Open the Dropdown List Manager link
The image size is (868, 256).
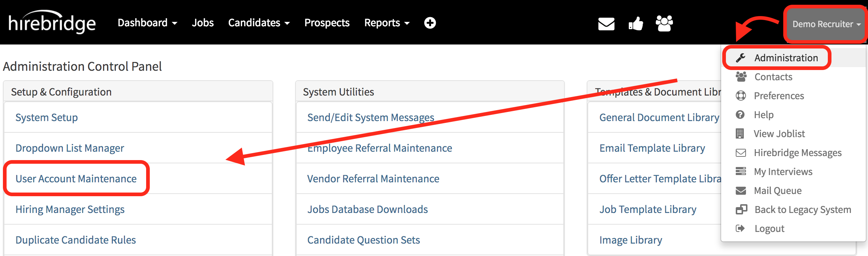70,148
